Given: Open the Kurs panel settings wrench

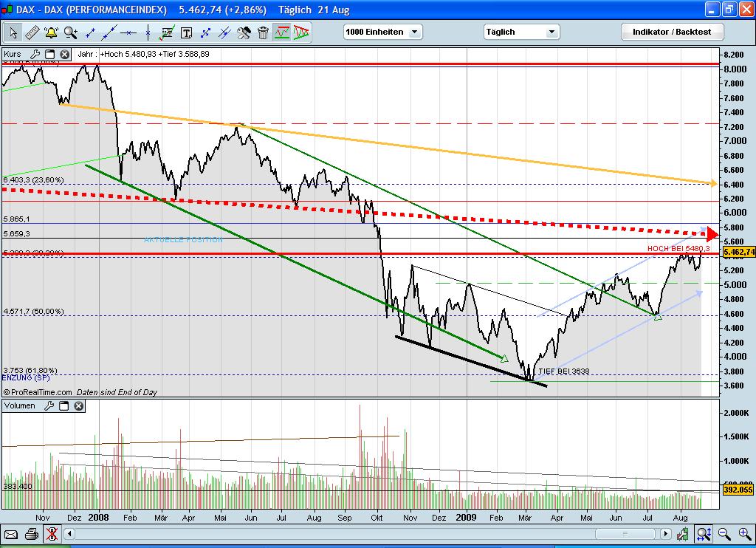Looking at the screenshot, I should click(34, 54).
